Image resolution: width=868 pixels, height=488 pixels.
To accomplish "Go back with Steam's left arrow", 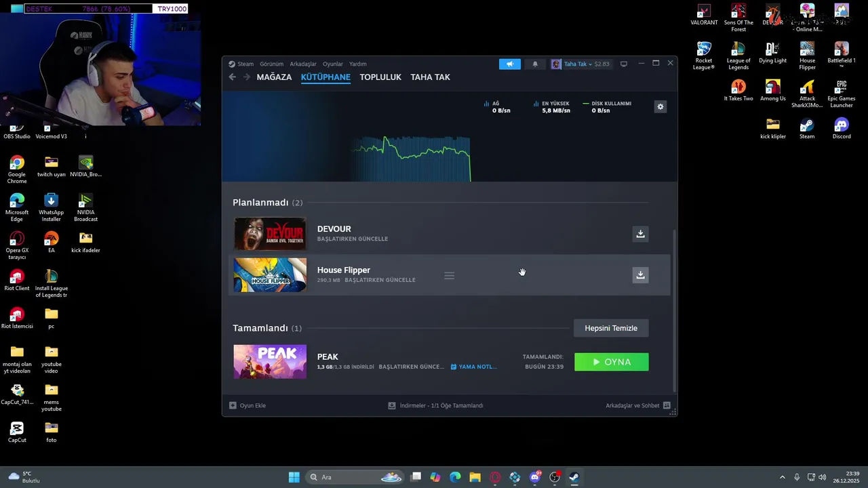I will point(233,77).
